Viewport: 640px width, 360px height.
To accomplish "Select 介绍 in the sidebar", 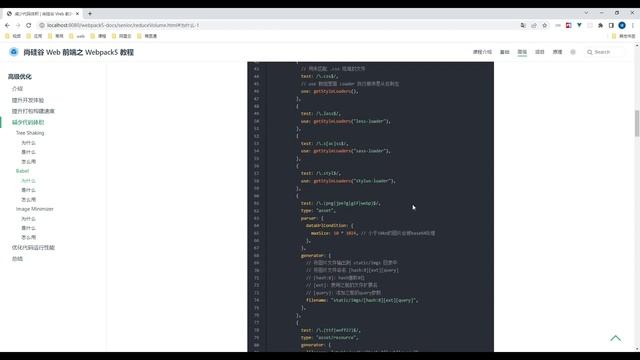I will [17, 89].
